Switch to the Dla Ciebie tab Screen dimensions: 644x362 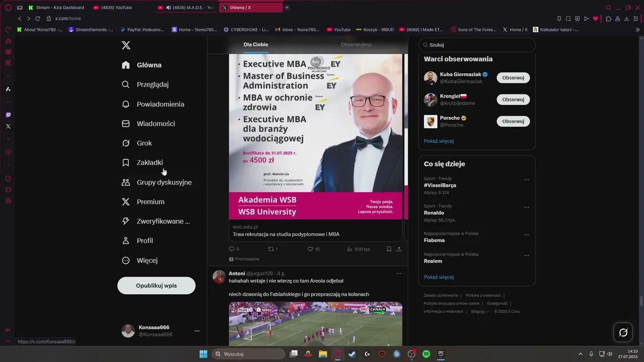pyautogui.click(x=256, y=45)
